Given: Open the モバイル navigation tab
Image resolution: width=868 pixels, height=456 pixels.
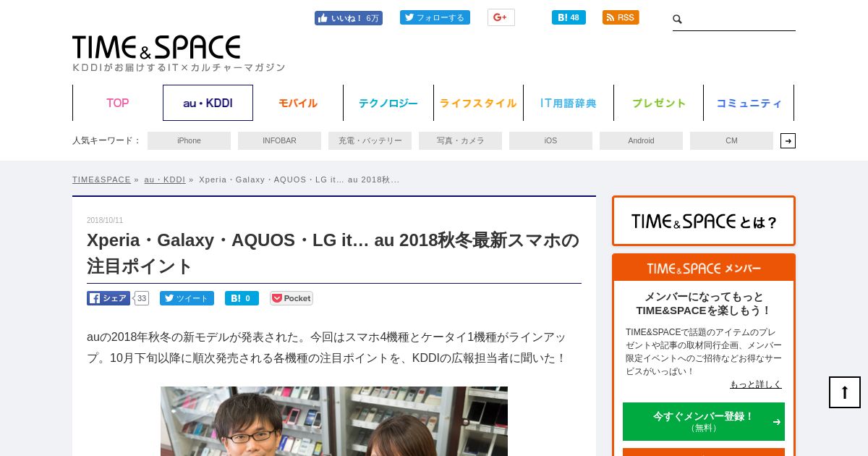Looking at the screenshot, I should point(298,103).
